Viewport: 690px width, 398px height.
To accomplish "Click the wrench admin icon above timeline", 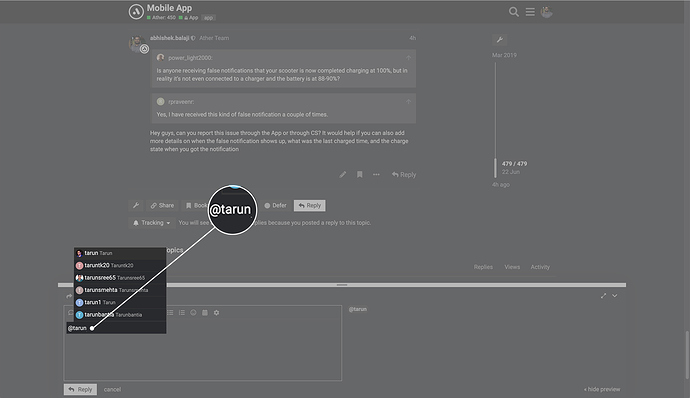I will (499, 40).
